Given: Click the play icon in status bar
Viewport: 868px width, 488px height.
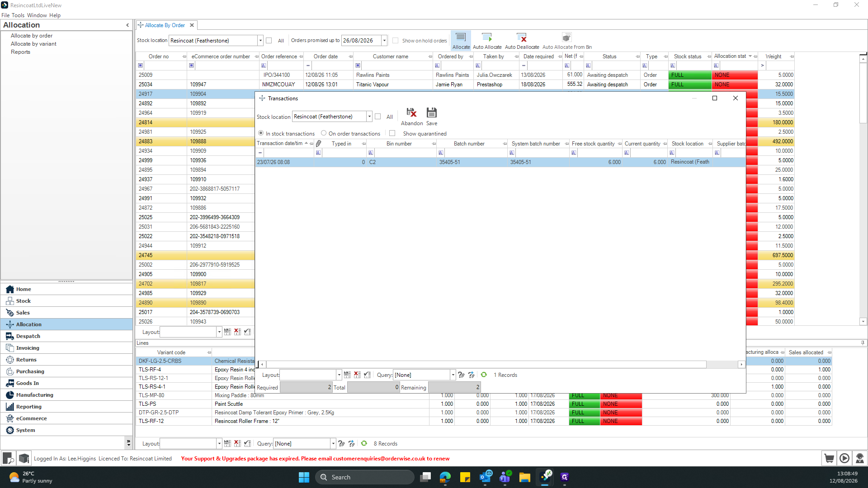Looking at the screenshot, I should 844,458.
